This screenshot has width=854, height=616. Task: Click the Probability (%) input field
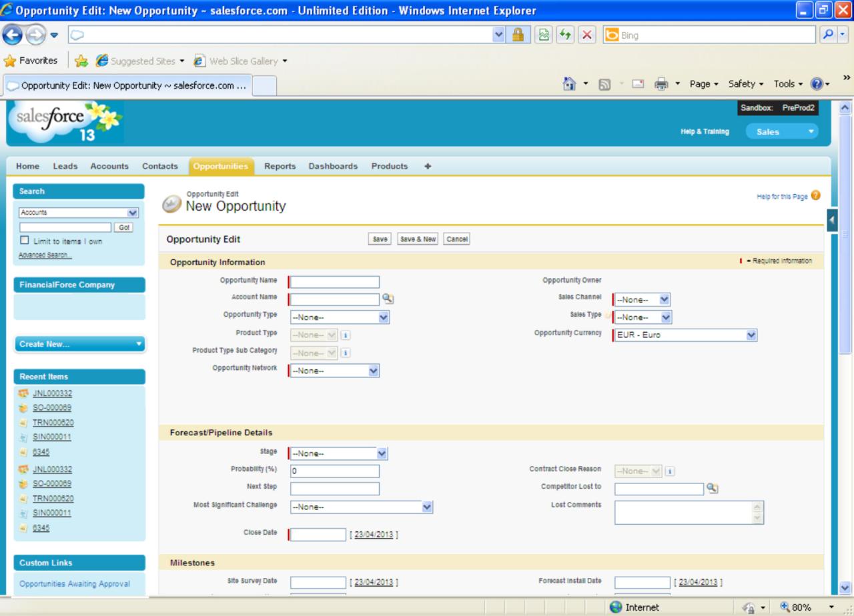[335, 471]
